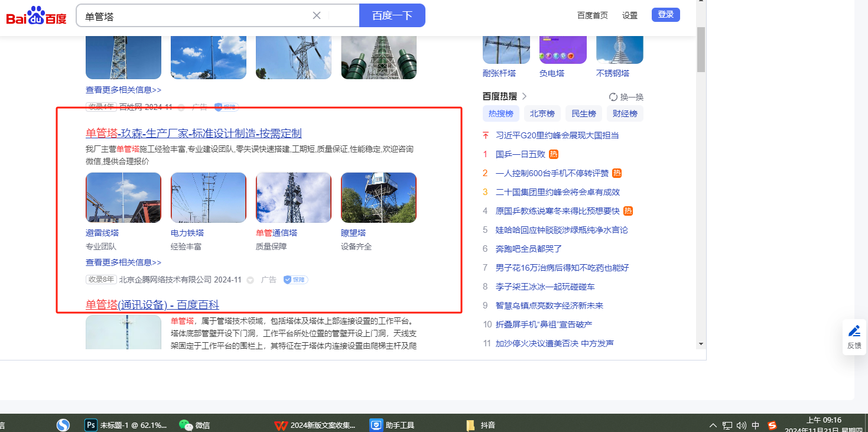Click the 换一换 refresh icon
Screen dimensions: 868x432
pyautogui.click(x=613, y=97)
